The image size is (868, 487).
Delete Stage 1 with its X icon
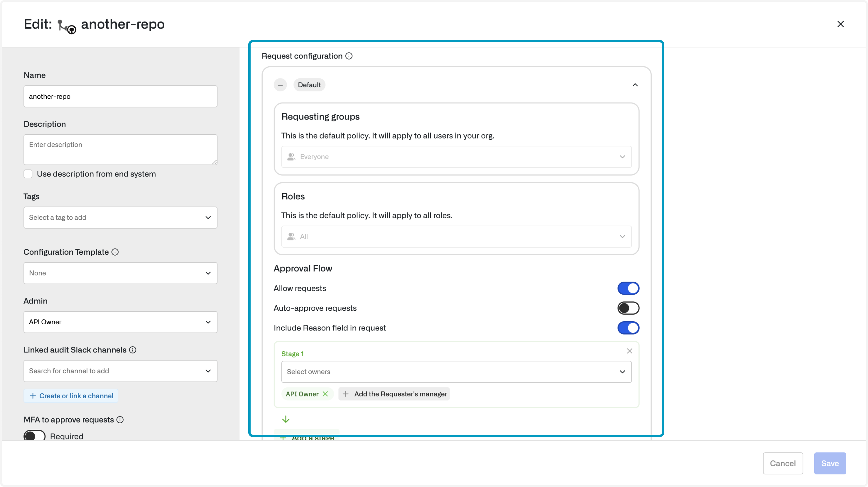[x=629, y=351]
